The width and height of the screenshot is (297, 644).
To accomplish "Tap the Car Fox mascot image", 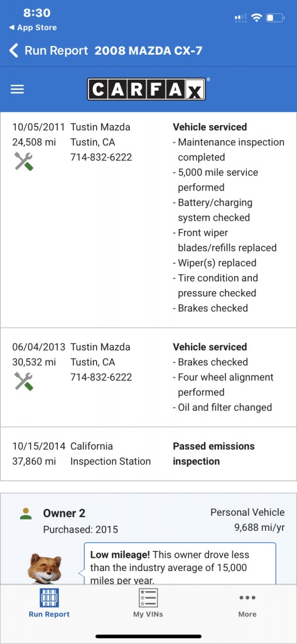I will 45,568.
